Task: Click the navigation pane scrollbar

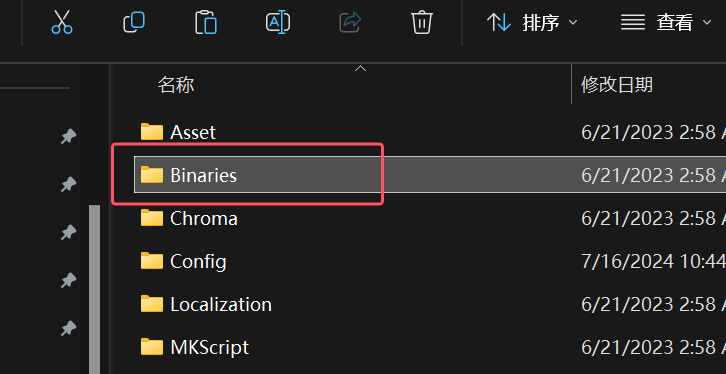Action: [94, 289]
